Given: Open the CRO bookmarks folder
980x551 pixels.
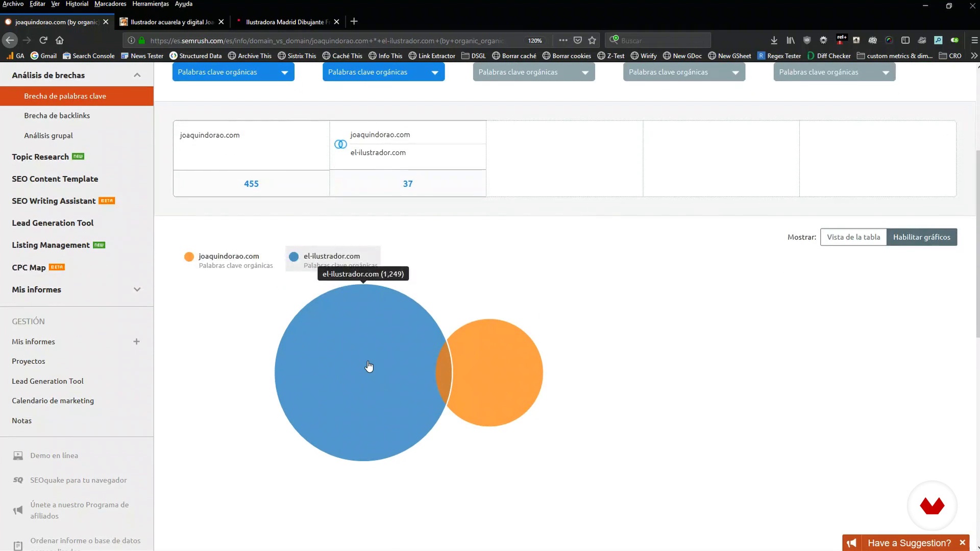Looking at the screenshot, I should click(950, 56).
